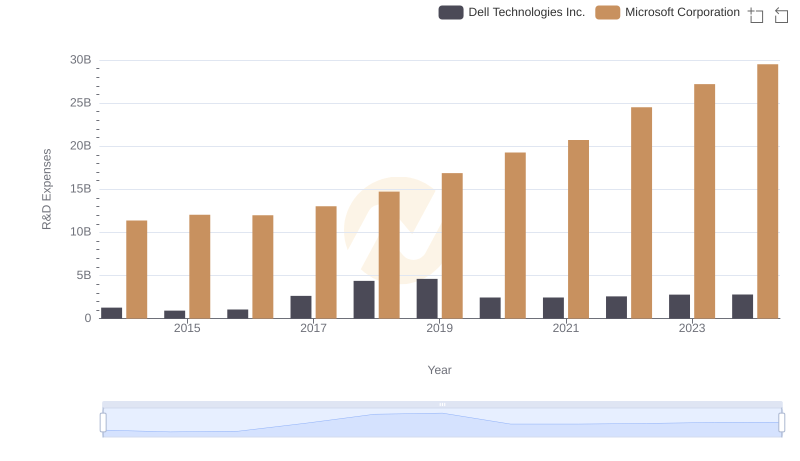This screenshot has width=800, height=461.
Task: Click the leftmost Microsoft bar
Action: 137,269
